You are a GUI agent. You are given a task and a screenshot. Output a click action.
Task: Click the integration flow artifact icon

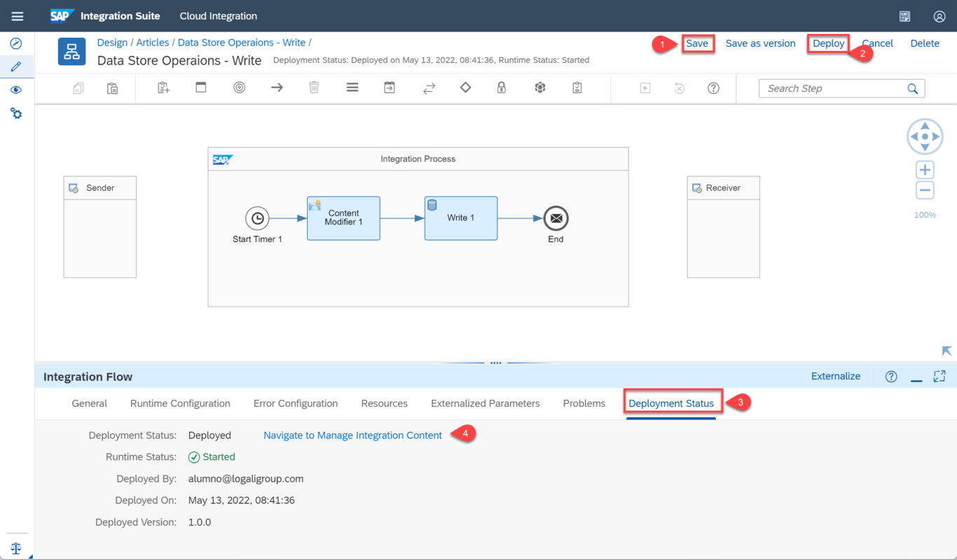point(71,51)
